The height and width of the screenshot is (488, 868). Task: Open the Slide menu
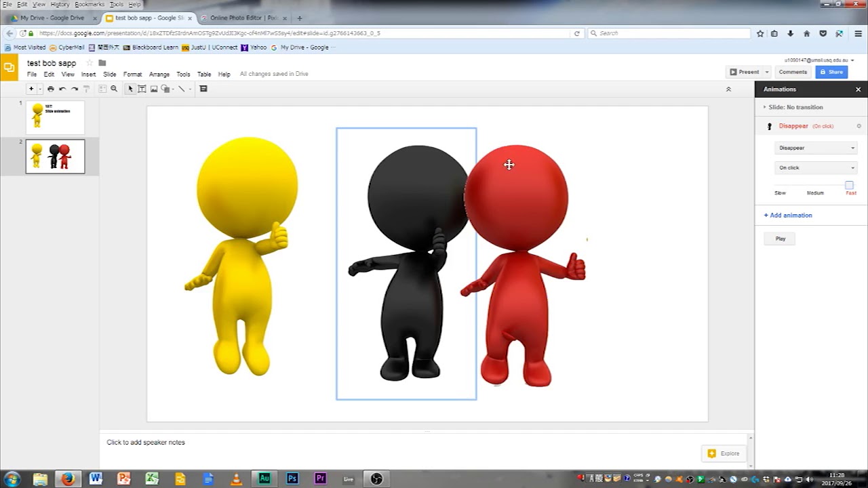click(x=109, y=75)
